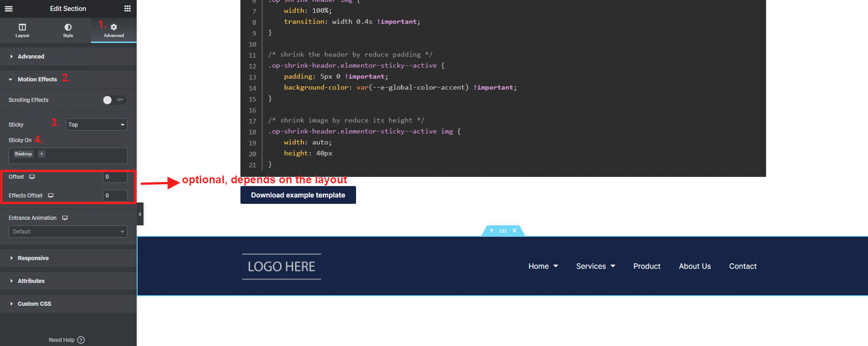The image size is (868, 346).
Task: Click the responsive device icon beside Offset
Action: tap(32, 177)
